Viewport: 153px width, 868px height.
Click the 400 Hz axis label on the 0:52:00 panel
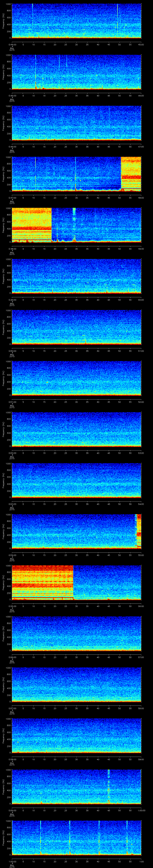tap(9, 433)
